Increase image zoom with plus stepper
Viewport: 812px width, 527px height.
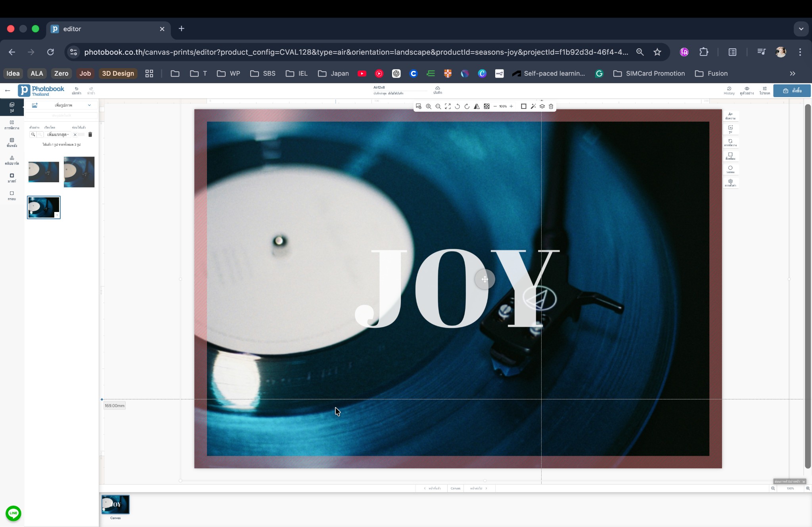[x=511, y=106]
